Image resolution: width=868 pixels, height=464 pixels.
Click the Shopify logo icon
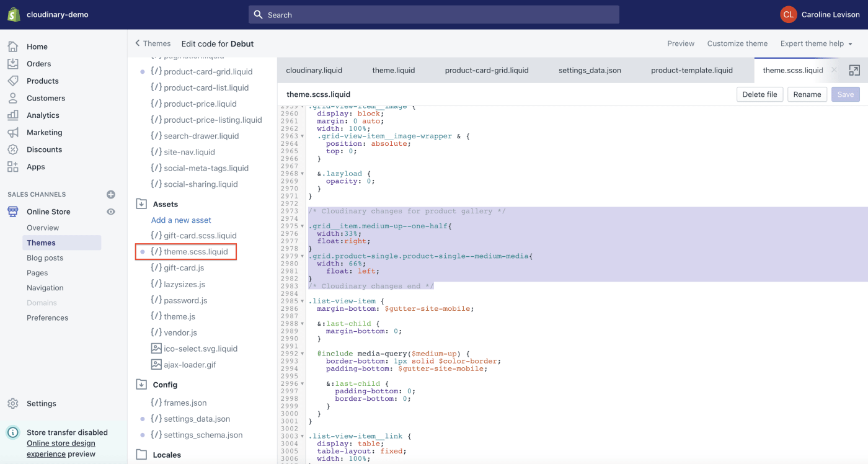click(14, 14)
